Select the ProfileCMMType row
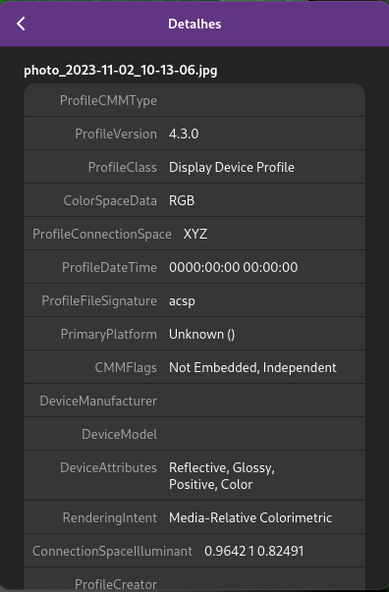 click(194, 100)
